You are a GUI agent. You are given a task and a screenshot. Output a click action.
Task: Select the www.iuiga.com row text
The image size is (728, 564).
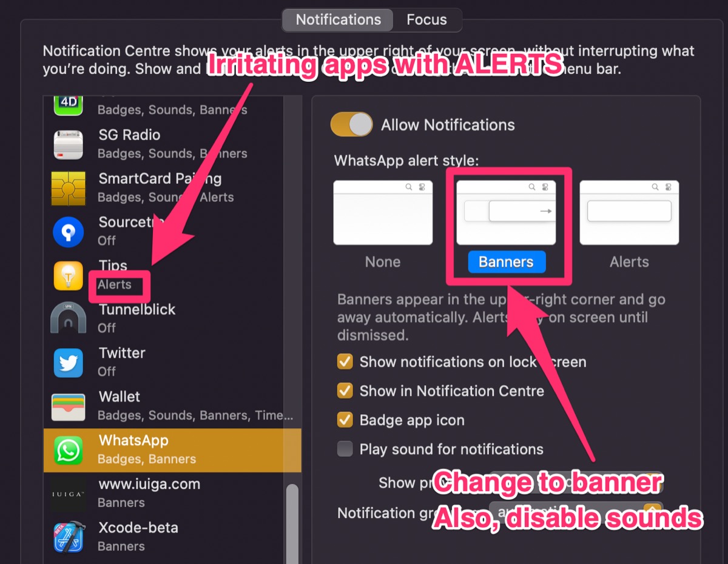point(149,493)
